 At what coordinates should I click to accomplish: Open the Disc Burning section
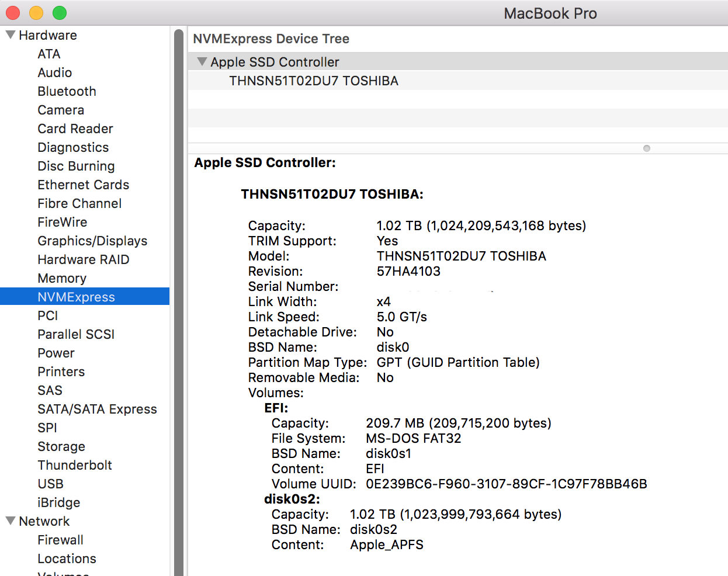pos(76,166)
